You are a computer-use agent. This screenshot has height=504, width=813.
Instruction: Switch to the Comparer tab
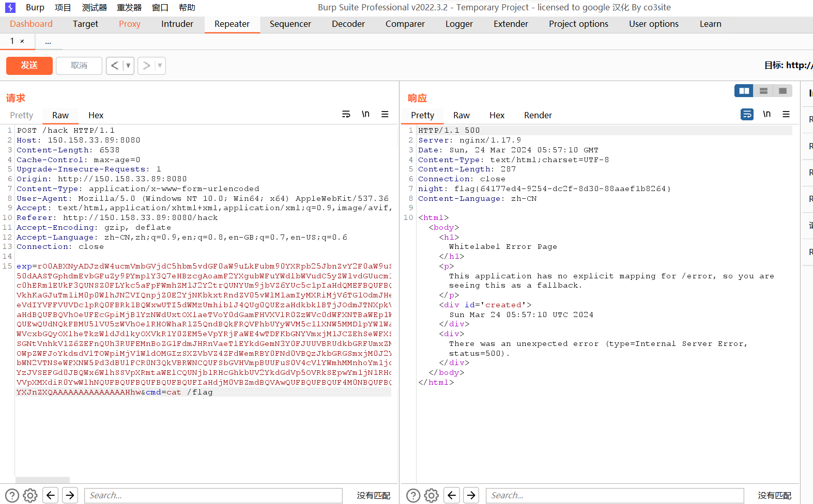click(405, 24)
